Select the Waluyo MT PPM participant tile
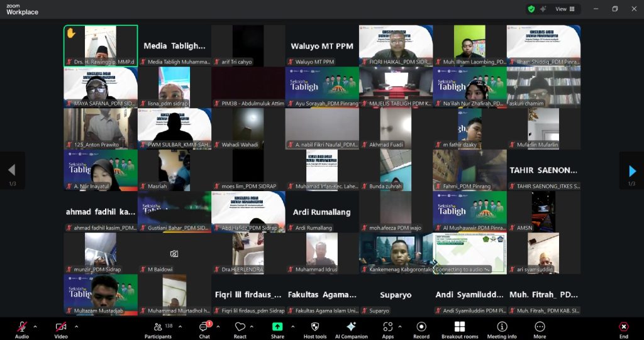 (321, 45)
